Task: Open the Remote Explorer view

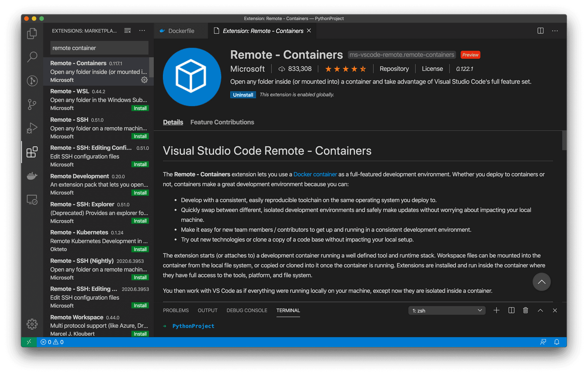Action: tap(32, 200)
